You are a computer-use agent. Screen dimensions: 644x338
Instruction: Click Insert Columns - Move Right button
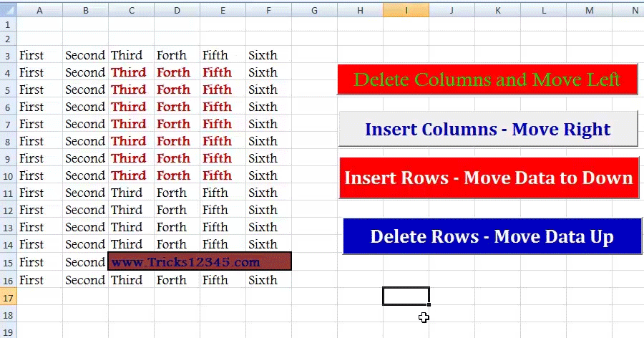point(488,129)
